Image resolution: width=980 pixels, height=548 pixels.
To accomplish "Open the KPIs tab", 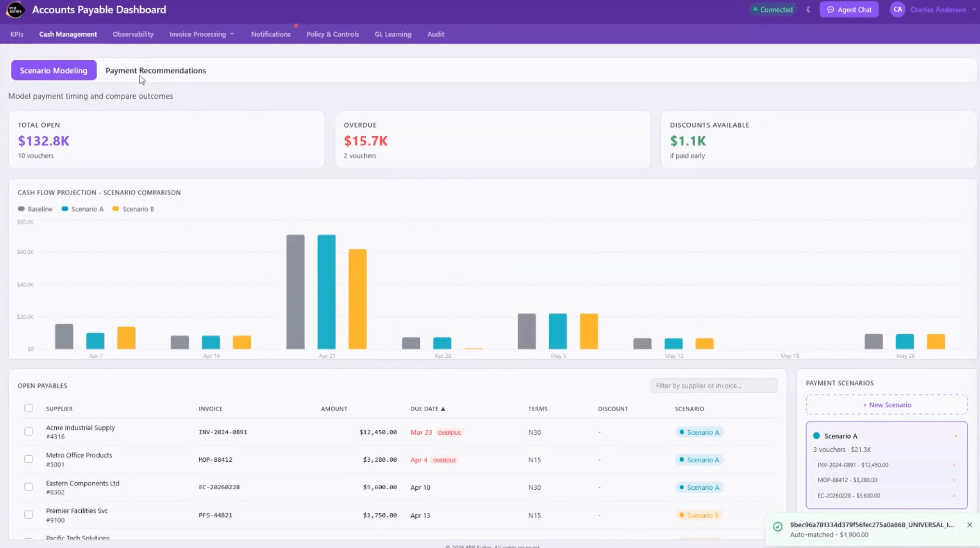I will 17,34.
